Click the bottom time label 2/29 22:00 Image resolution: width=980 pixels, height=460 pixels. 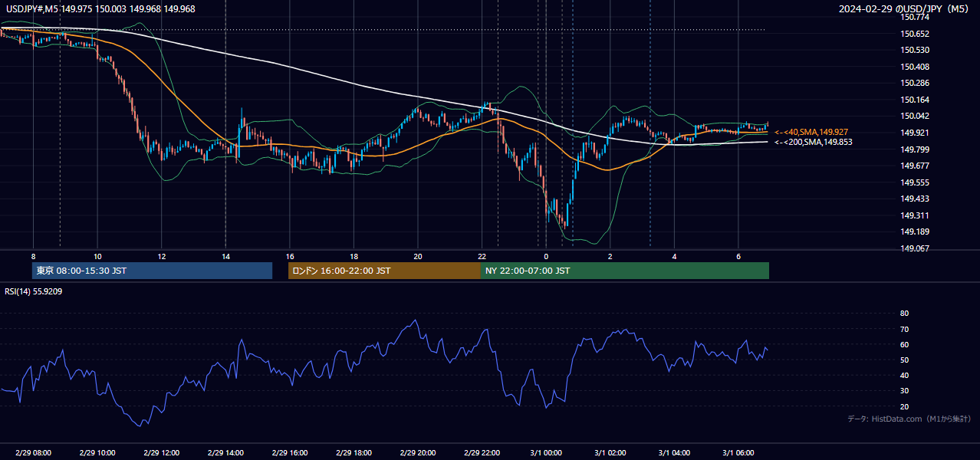tap(482, 452)
